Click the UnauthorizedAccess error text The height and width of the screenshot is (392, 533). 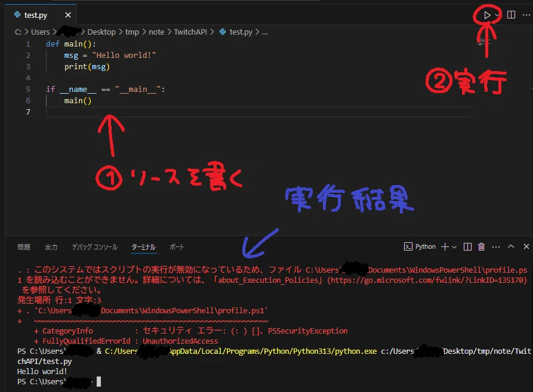click(x=180, y=341)
